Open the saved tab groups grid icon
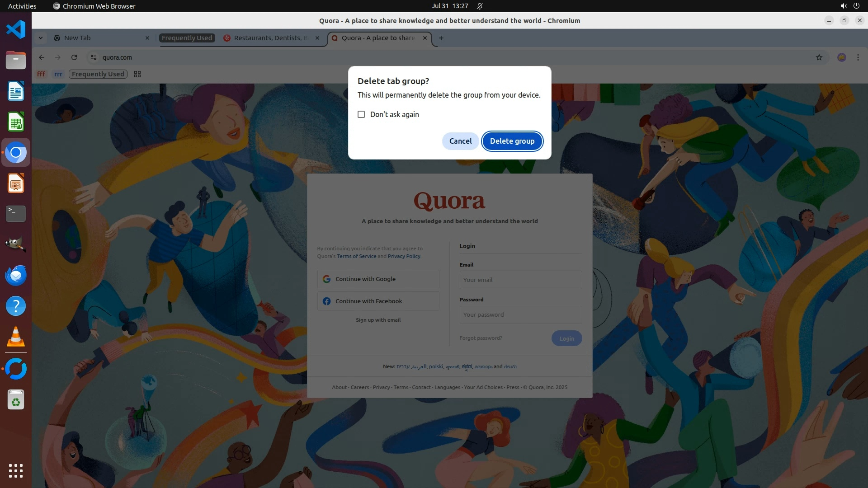The width and height of the screenshot is (868, 488). [137, 74]
